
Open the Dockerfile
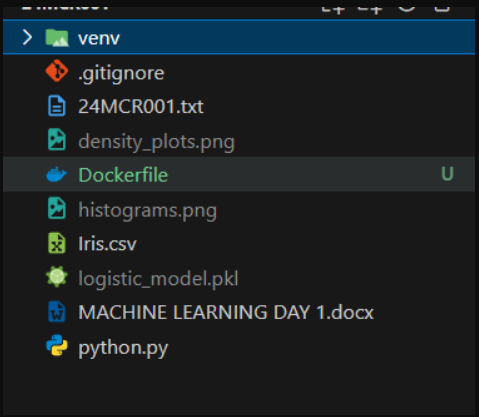tap(123, 175)
